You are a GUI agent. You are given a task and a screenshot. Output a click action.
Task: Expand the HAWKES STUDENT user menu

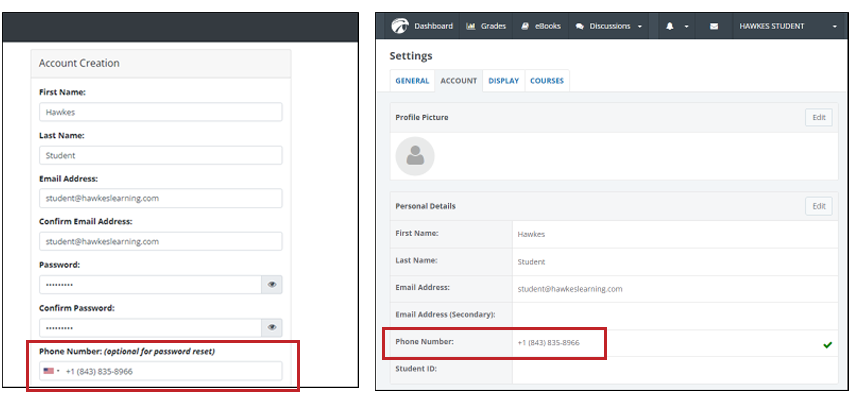tap(787, 26)
